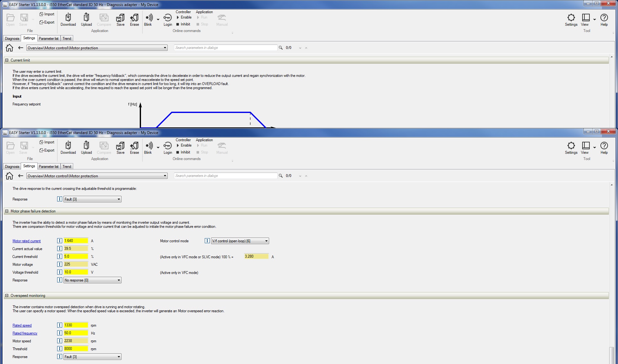Image resolution: width=618 pixels, height=364 pixels.
Task: Click Upload icon in the upper window toolbar
Action: (86, 18)
